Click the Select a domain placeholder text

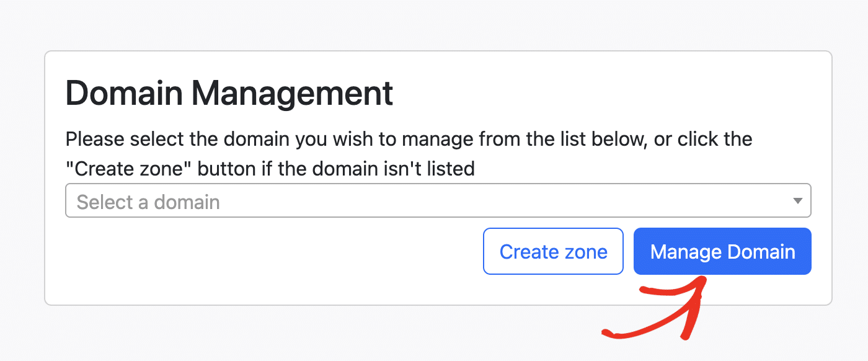click(x=148, y=201)
